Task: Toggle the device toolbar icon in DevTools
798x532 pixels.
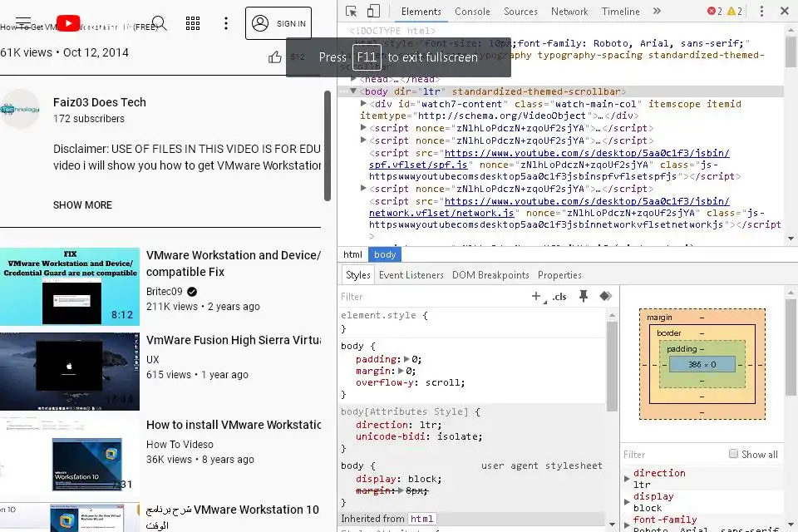Action: click(x=373, y=11)
